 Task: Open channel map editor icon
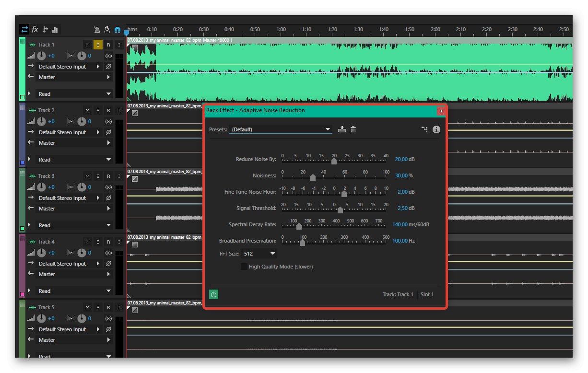pyautogui.click(x=424, y=129)
